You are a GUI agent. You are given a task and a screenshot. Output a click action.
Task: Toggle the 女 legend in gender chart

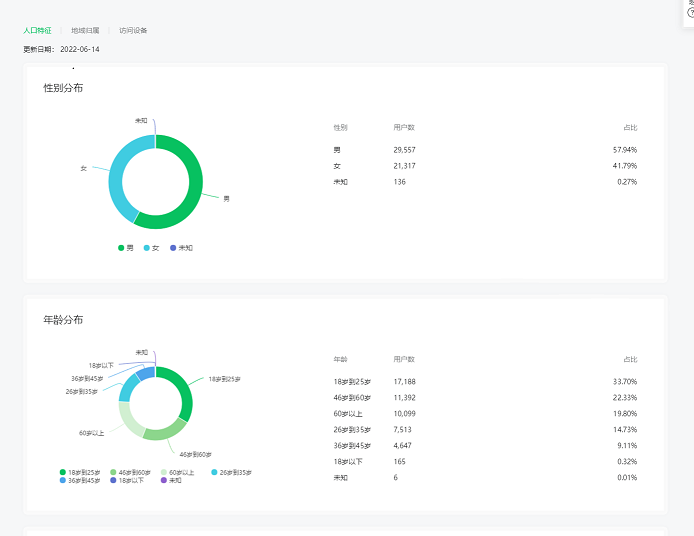[152, 247]
